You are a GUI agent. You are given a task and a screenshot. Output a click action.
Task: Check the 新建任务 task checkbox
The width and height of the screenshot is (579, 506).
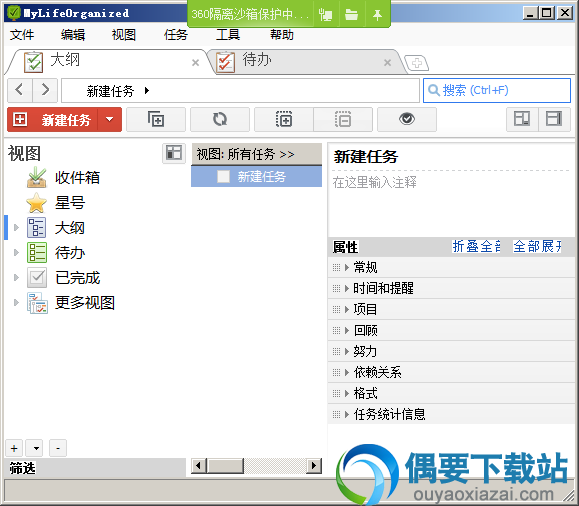click(x=223, y=176)
